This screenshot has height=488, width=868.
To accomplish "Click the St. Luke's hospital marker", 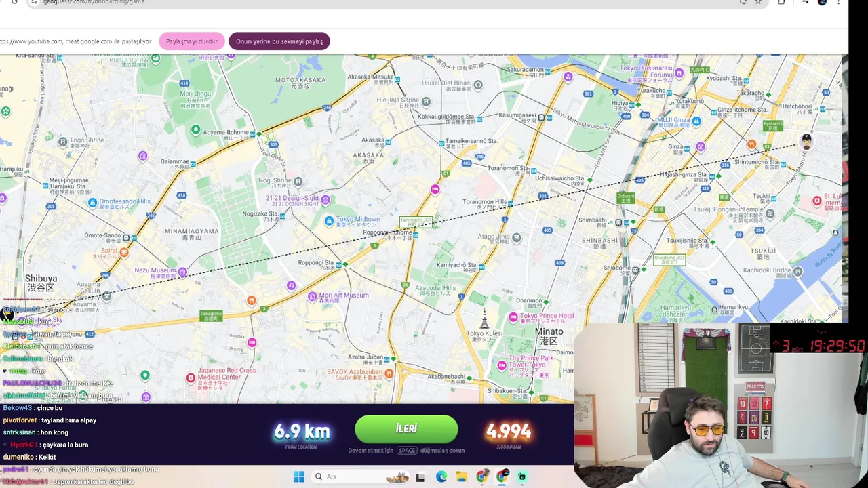I will pyautogui.click(x=817, y=201).
